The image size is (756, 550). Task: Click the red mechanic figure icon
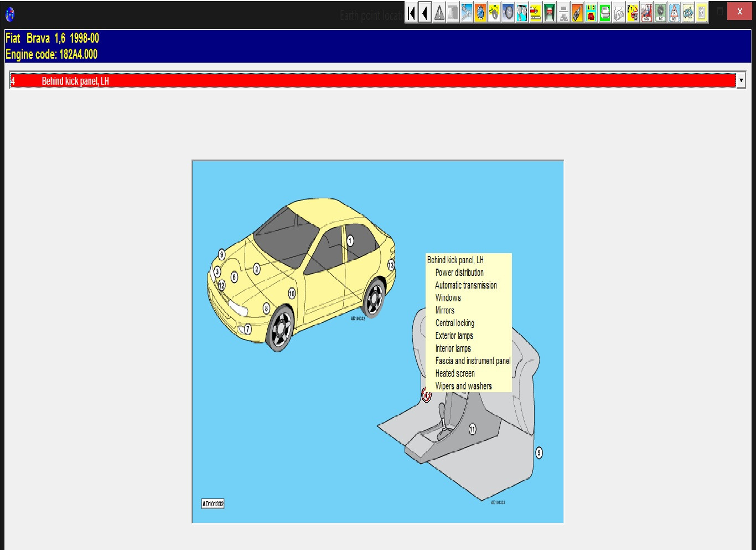(x=646, y=13)
